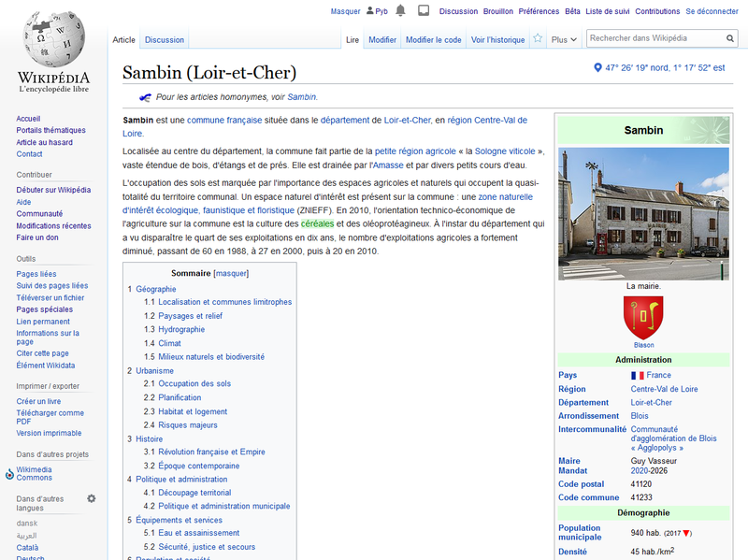
Task: Open Pages liées tool link
Action: click(x=36, y=274)
